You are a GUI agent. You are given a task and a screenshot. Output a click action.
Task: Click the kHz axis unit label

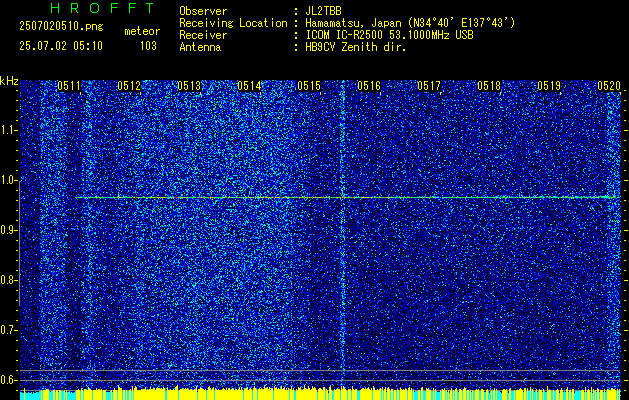pos(9,81)
